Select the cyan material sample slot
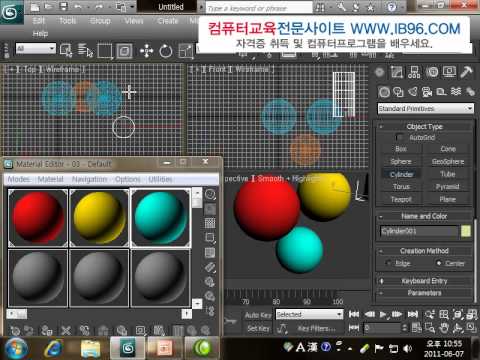 (160, 218)
